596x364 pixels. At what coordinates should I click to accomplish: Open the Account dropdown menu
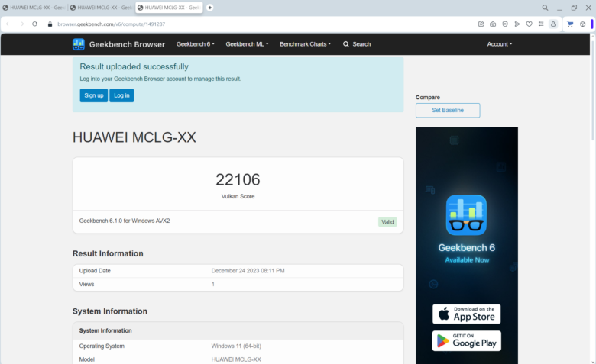click(500, 44)
